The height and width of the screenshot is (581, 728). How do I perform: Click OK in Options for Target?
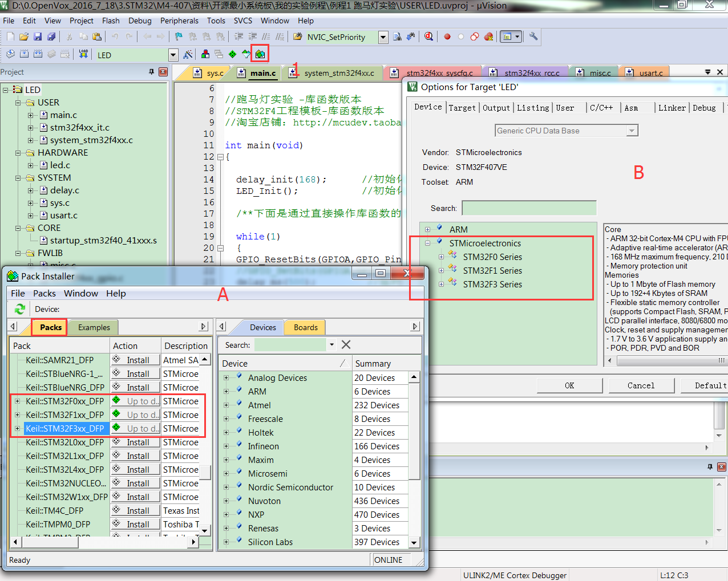(x=569, y=385)
